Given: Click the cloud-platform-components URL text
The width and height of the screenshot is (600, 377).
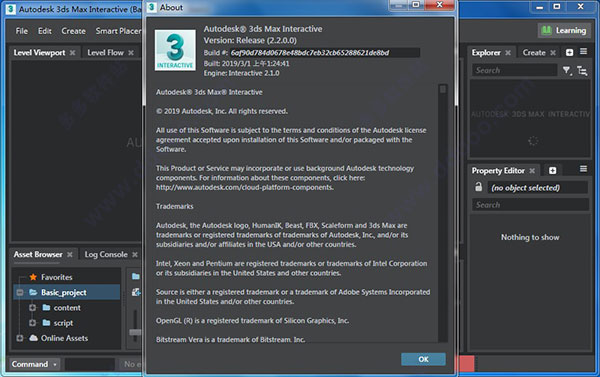Looking at the screenshot, I should point(245,187).
